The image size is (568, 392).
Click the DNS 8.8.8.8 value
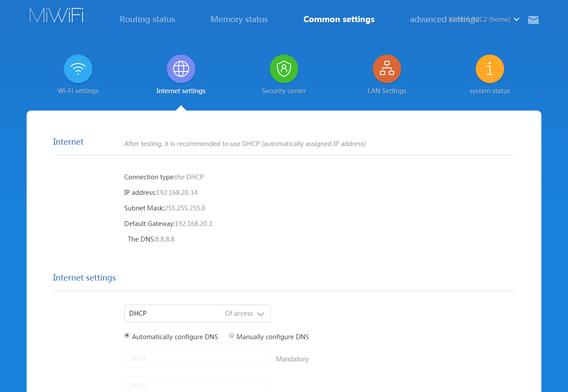click(x=165, y=239)
